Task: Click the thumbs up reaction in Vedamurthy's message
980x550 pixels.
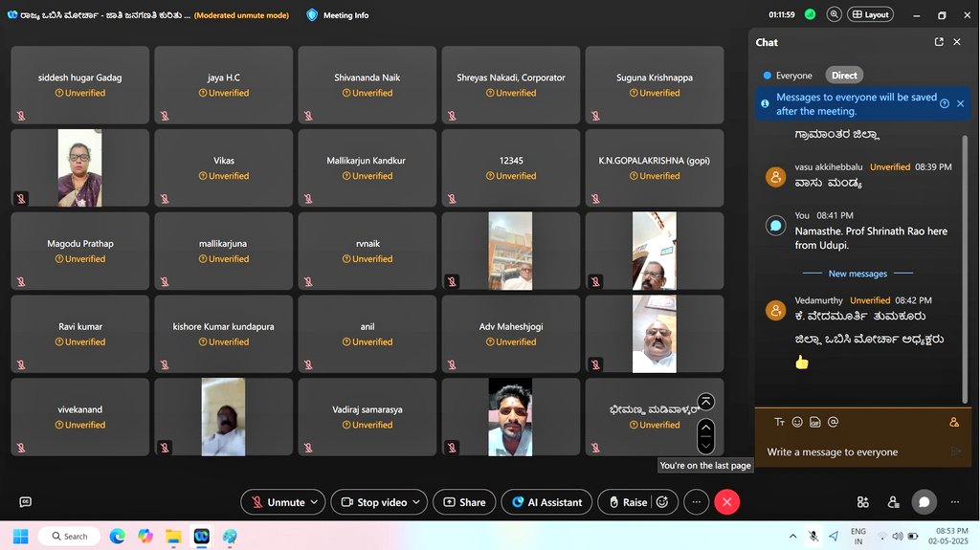Action: [801, 363]
